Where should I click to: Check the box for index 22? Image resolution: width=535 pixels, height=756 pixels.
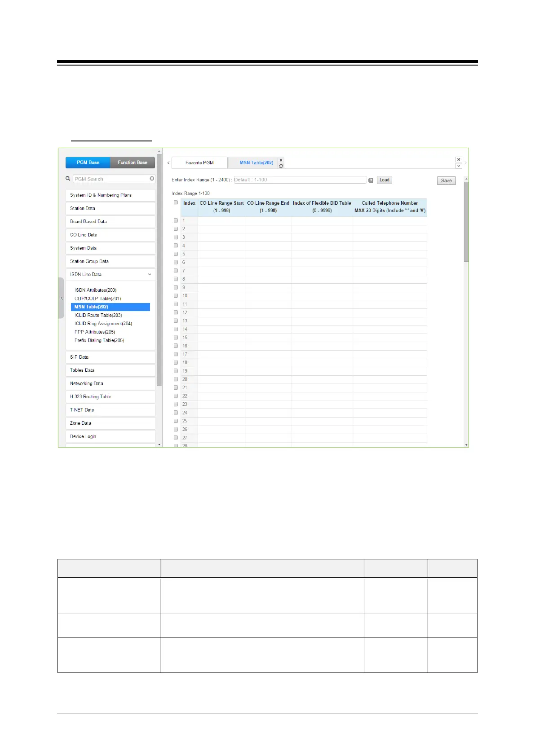click(x=176, y=396)
